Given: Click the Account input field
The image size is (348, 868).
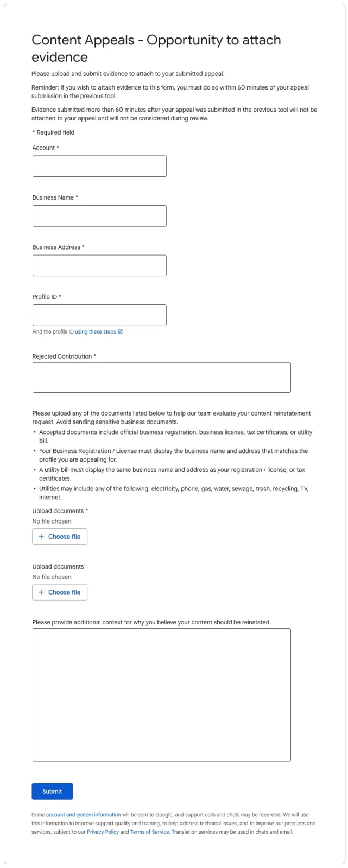Looking at the screenshot, I should pos(99,165).
